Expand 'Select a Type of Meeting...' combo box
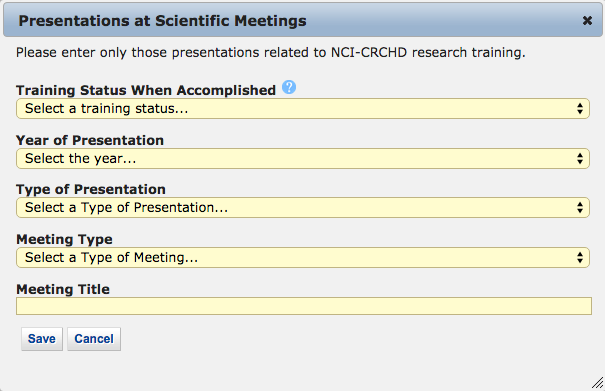The width and height of the screenshot is (605, 391). click(x=303, y=257)
